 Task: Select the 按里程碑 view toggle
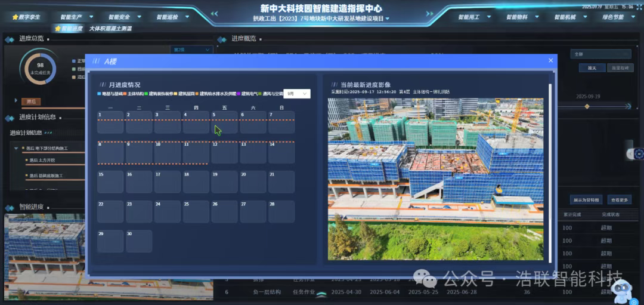click(x=619, y=68)
